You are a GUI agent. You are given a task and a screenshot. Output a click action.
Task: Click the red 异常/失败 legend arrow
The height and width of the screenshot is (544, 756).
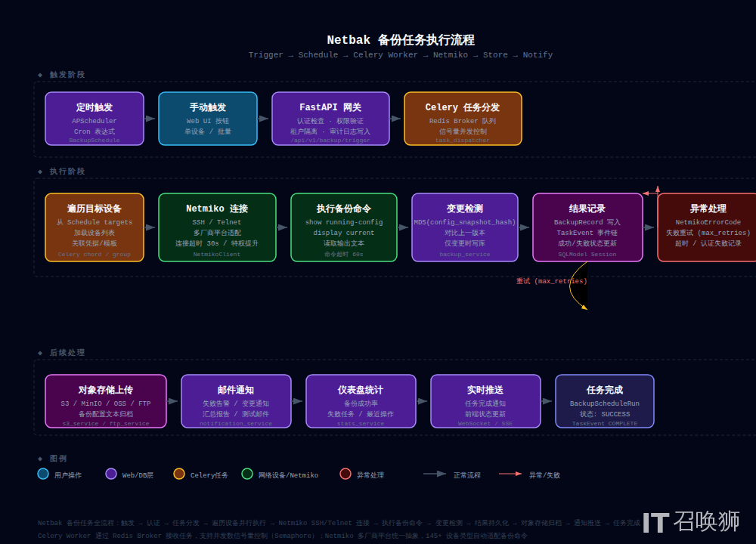[x=510, y=474]
